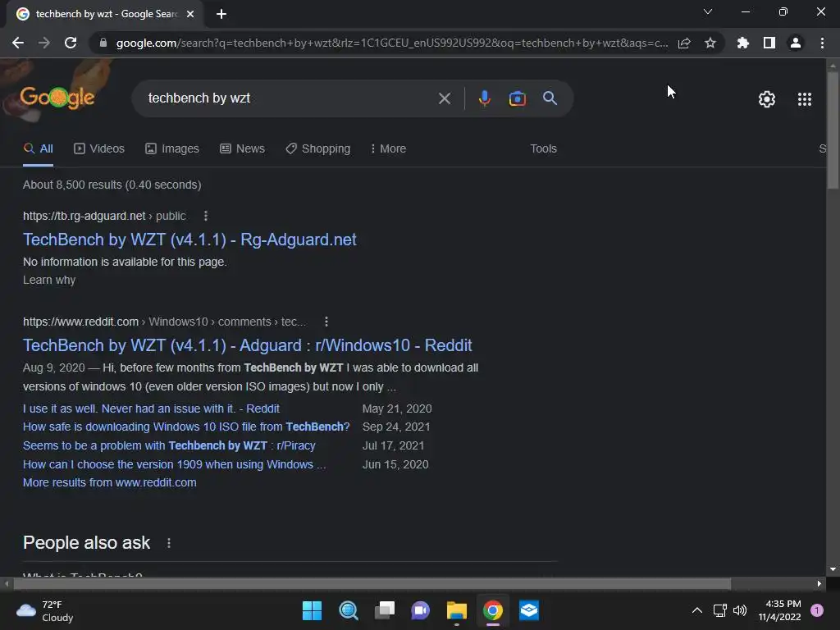This screenshot has height=630, width=840.
Task: Click scroll down arrow on scrollbar
Action: pyautogui.click(x=833, y=569)
